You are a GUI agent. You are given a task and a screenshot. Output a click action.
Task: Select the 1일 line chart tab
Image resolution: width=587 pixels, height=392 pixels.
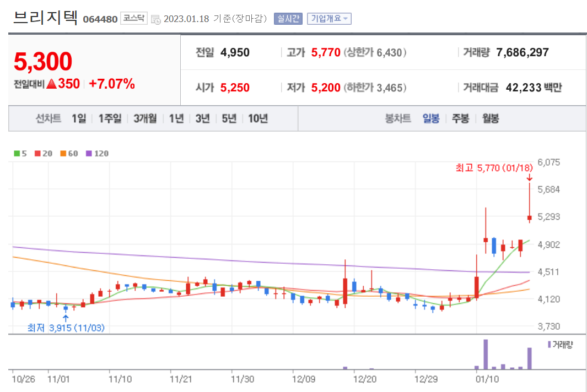pyautogui.click(x=79, y=118)
